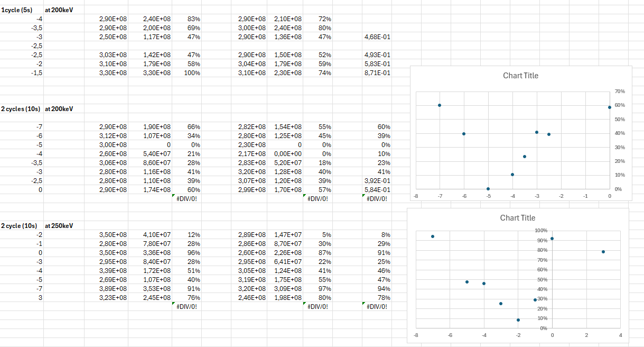
Task: Click the 1,36E+08 value
Action: coord(285,37)
